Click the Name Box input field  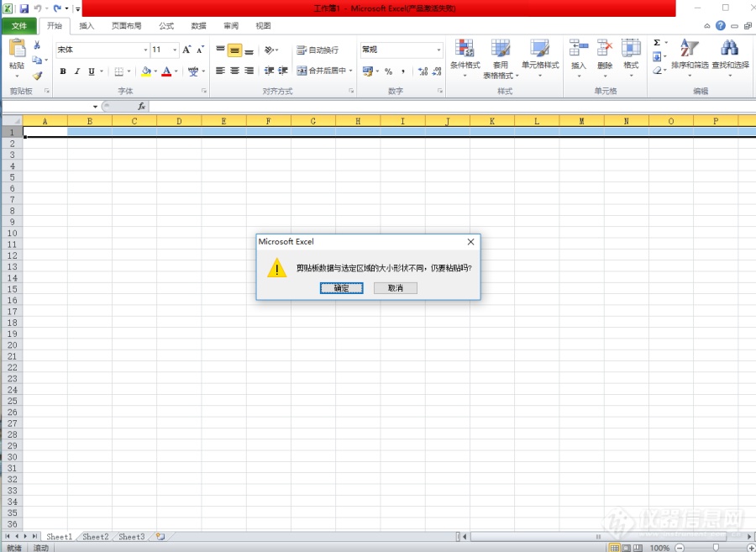click(x=49, y=107)
